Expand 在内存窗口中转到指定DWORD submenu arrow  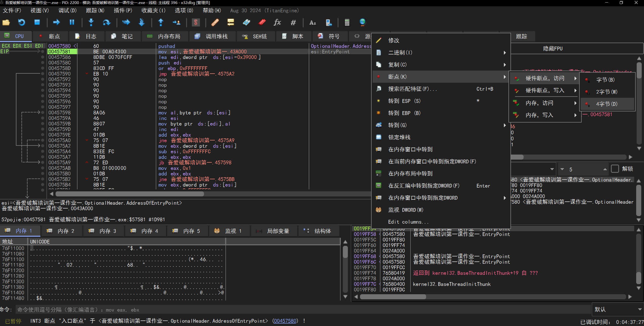(x=505, y=198)
